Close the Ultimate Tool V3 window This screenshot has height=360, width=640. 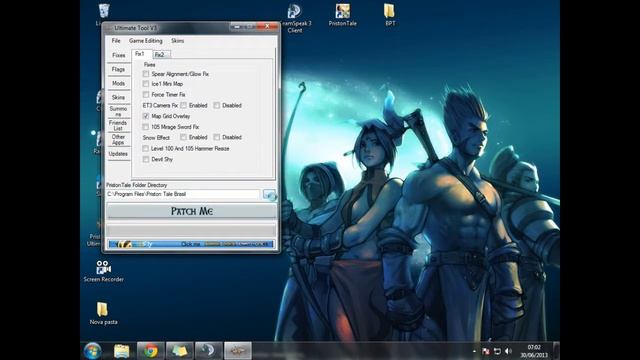pyautogui.click(x=267, y=27)
